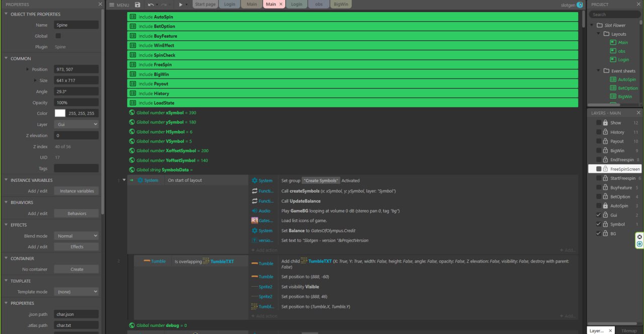644x334 pixels.
Task: Click the Project Search field
Action: 614,15
